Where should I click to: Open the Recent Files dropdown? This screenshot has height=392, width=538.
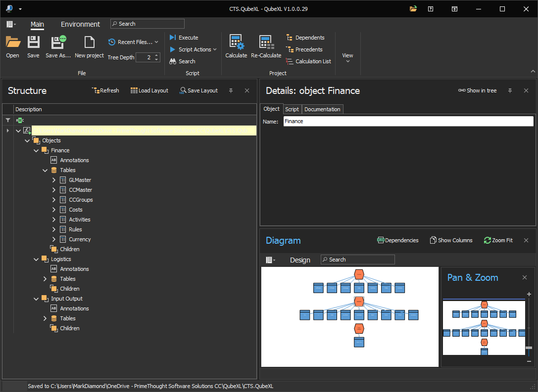click(x=134, y=42)
